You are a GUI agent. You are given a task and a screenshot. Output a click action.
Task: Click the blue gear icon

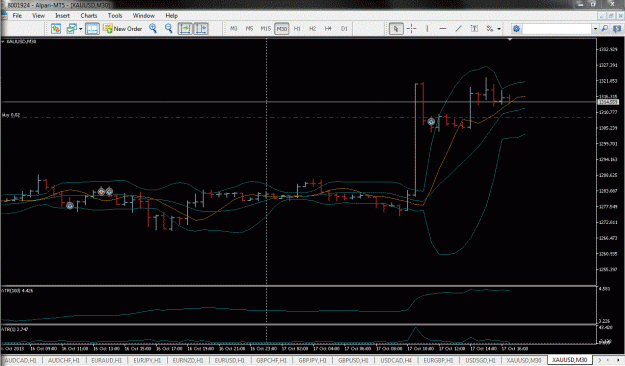click(x=516, y=29)
